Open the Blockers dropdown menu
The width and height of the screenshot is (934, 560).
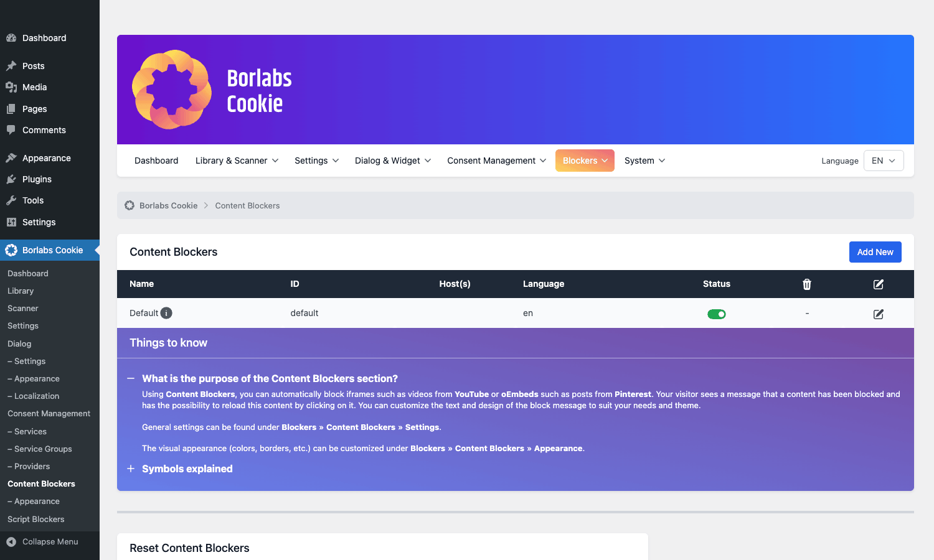585,161
